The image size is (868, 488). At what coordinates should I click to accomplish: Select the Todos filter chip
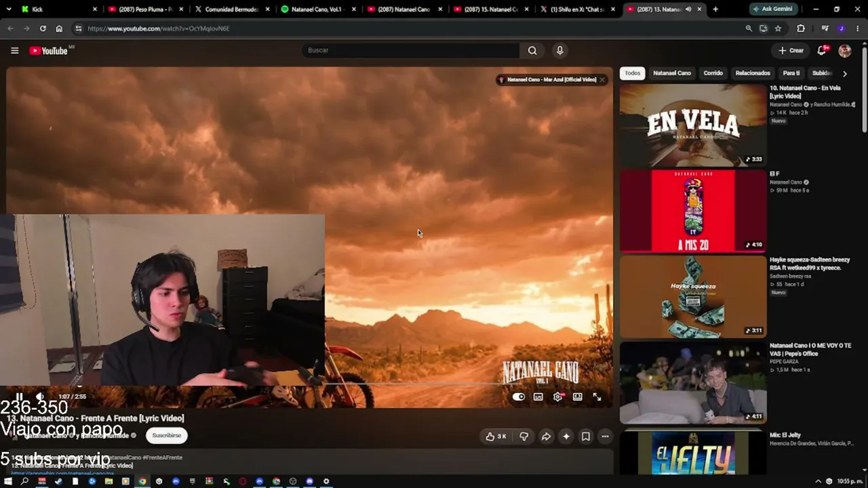[633, 73]
